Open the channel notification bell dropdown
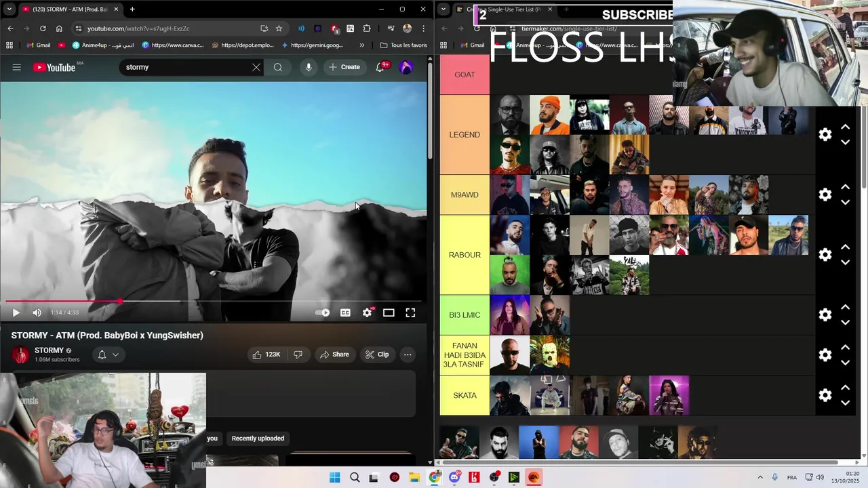The width and height of the screenshot is (868, 488). [108, 354]
